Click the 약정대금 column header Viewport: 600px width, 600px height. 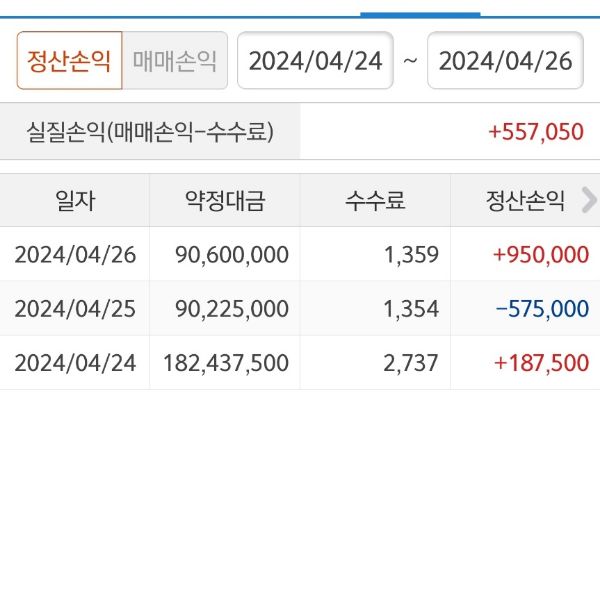(x=225, y=201)
